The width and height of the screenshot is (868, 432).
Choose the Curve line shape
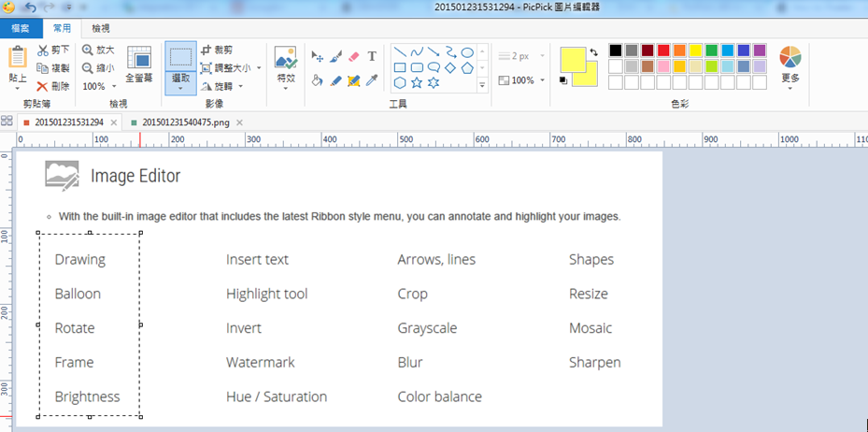click(417, 52)
